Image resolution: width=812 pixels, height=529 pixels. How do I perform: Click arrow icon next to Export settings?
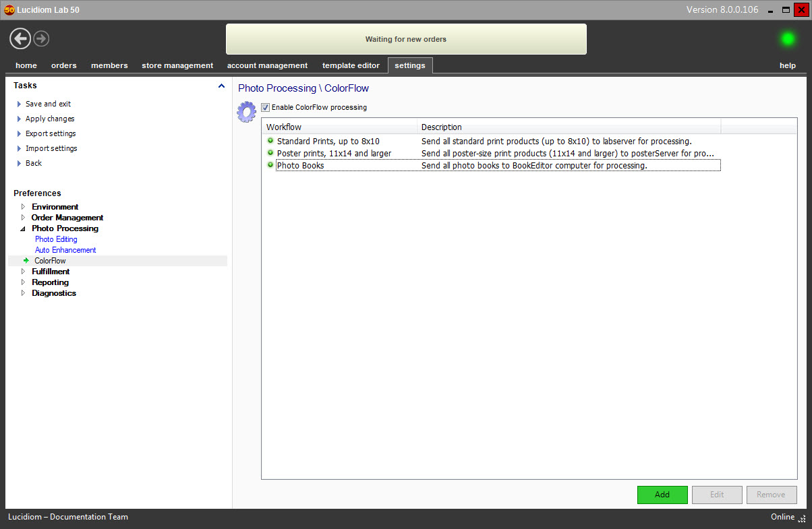(19, 133)
